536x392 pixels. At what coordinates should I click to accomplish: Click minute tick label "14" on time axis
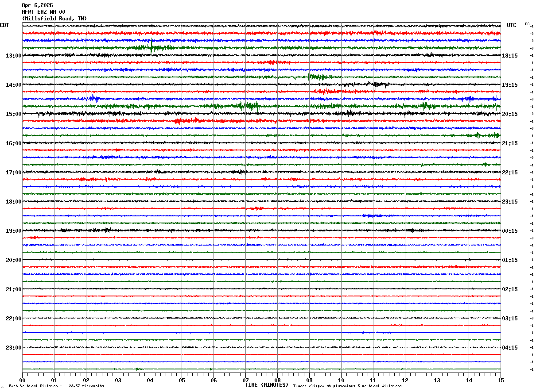click(x=469, y=380)
